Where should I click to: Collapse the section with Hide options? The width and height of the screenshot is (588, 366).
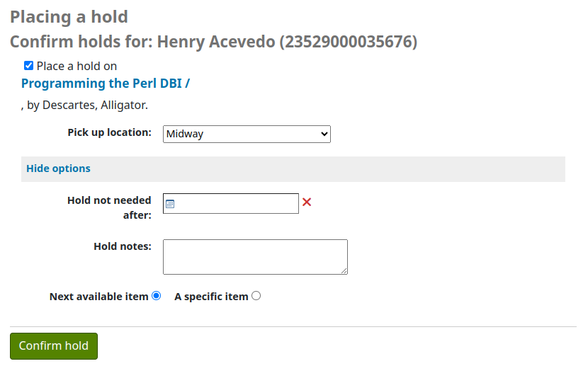click(x=58, y=168)
